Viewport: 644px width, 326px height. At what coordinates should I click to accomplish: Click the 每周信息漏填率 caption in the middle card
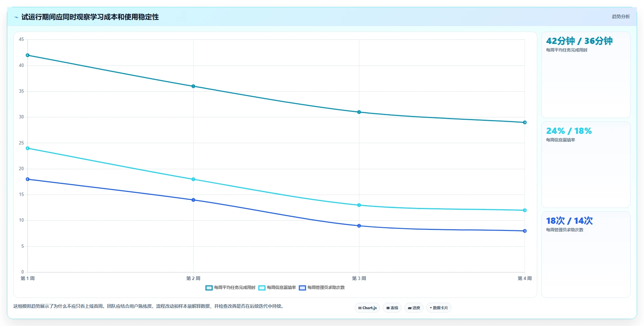pos(560,140)
